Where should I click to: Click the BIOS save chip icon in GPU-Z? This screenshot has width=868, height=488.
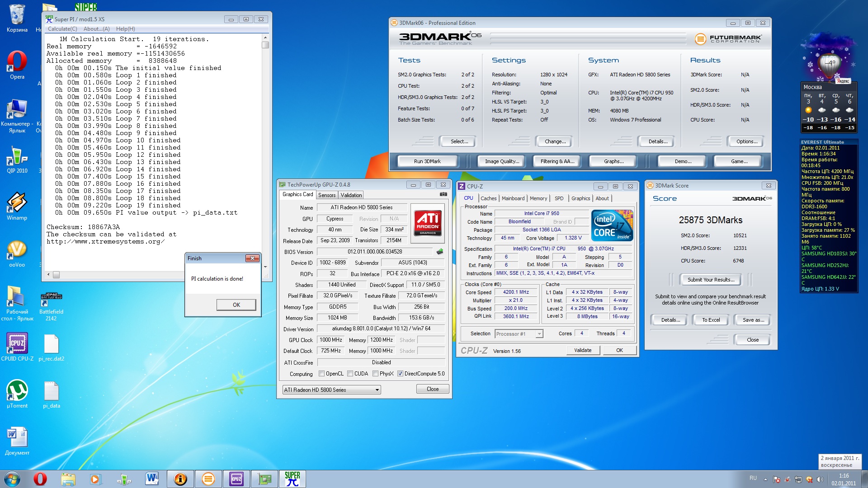click(x=440, y=252)
